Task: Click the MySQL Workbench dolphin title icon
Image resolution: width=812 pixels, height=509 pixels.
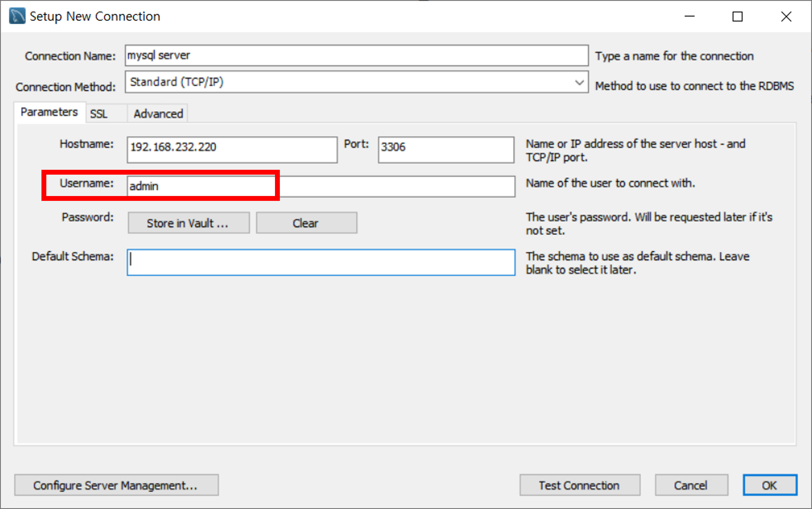Action: 17,16
